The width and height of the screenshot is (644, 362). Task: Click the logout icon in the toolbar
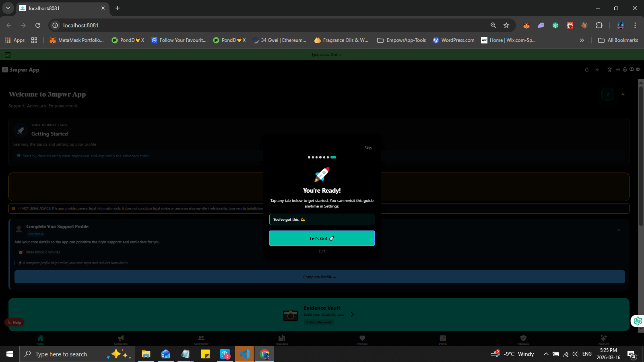click(x=638, y=69)
